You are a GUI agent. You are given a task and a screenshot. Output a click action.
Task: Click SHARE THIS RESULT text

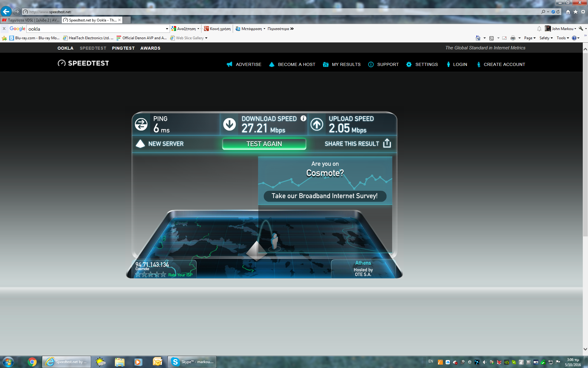tap(352, 144)
